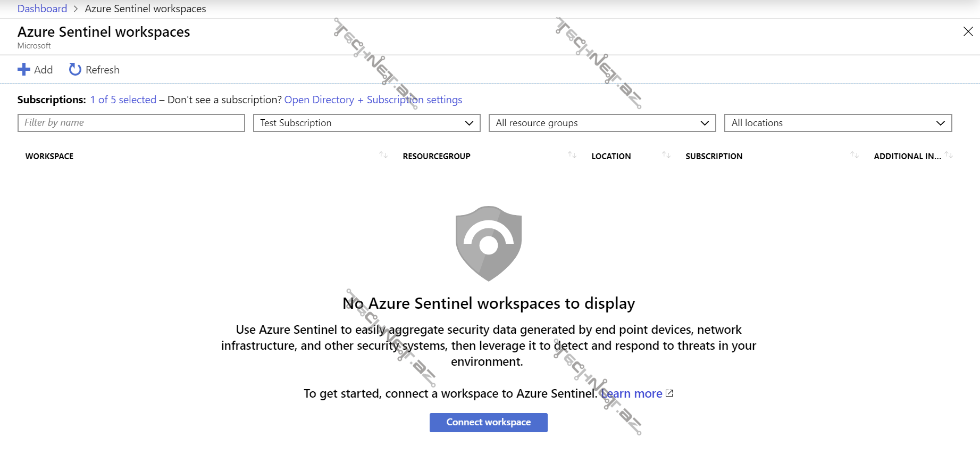Open the Test Subscription dropdown
The height and width of the screenshot is (453, 980).
pyautogui.click(x=366, y=123)
